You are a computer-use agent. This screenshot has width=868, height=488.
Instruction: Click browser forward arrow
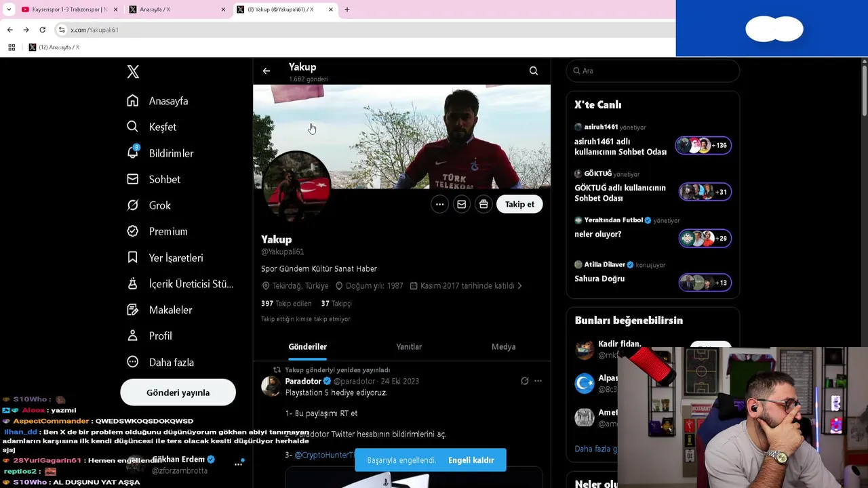tap(26, 30)
